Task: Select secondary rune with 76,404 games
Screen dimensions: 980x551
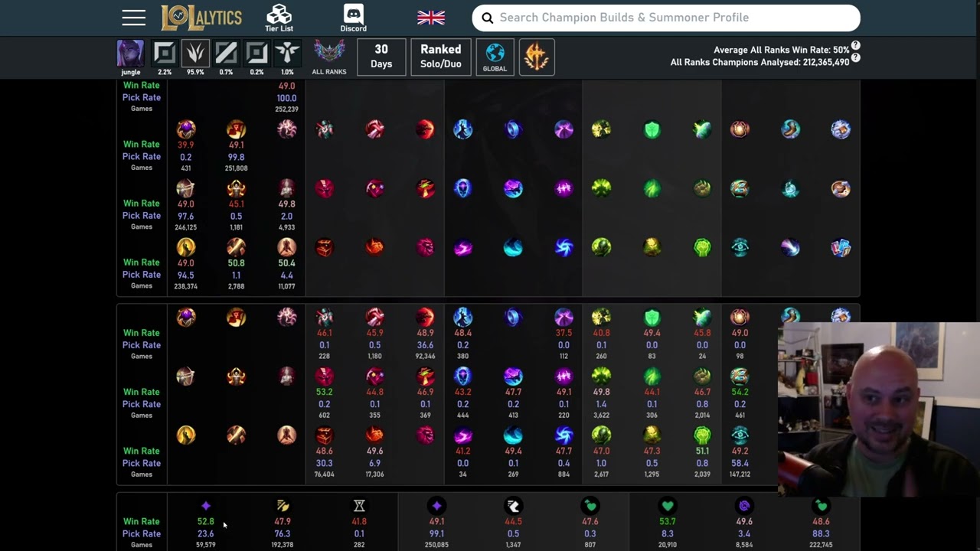Action: tap(325, 435)
